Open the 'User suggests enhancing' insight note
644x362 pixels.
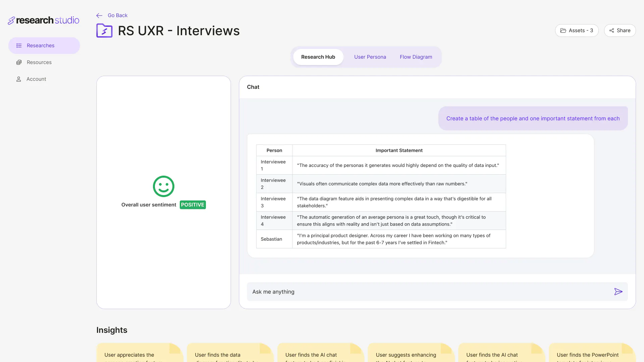pyautogui.click(x=411, y=353)
